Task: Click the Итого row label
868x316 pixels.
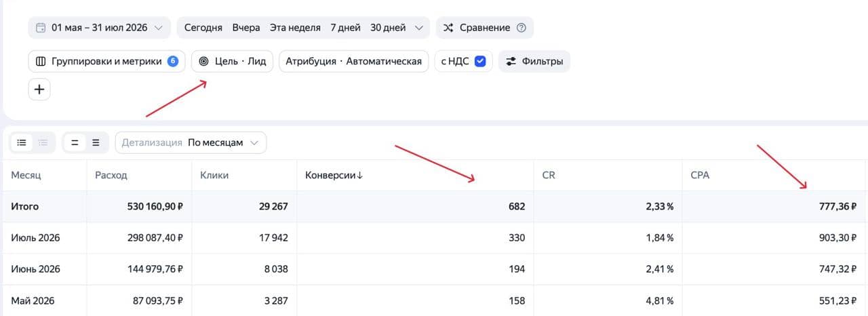Action: click(25, 206)
